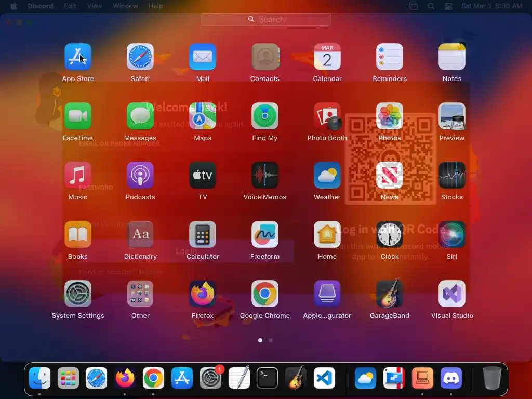Image resolution: width=532 pixels, height=399 pixels.
Task: Open Discord from the Dock
Action: (451, 378)
